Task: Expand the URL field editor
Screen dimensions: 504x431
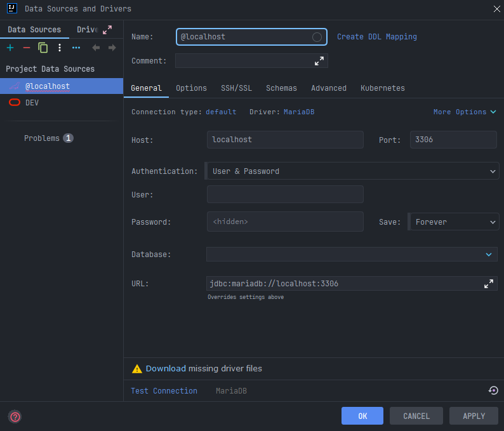Action: [489, 284]
